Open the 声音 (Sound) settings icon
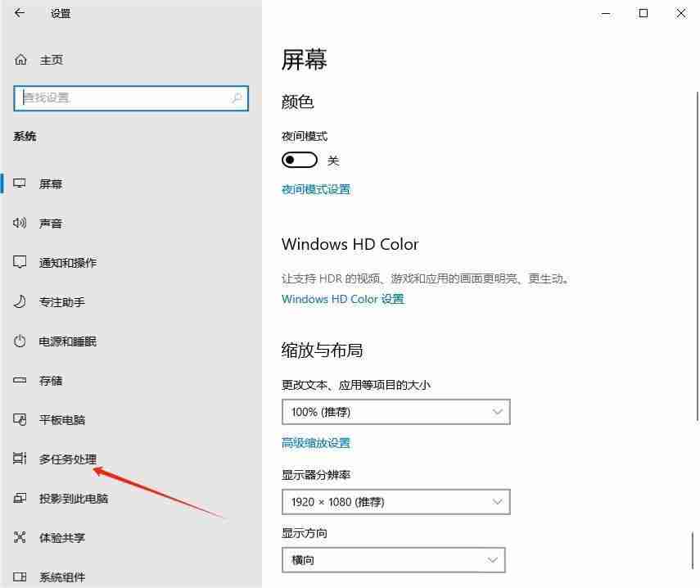700x588 pixels. point(20,223)
